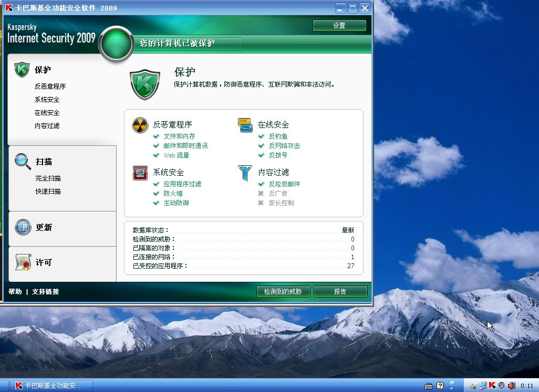This screenshot has width=539, height=392.
Task: Click the 内容过滤 heading in the main panel
Action: click(274, 172)
